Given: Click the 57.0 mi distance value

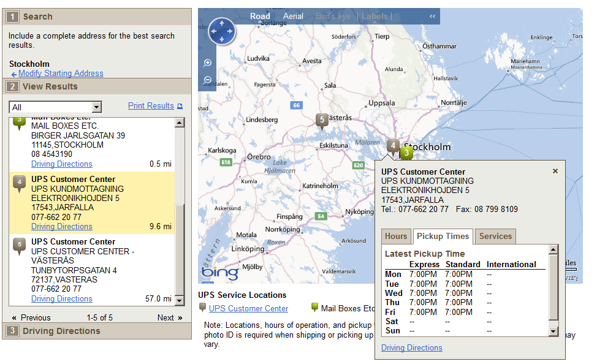Looking at the screenshot, I should pyautogui.click(x=158, y=299).
